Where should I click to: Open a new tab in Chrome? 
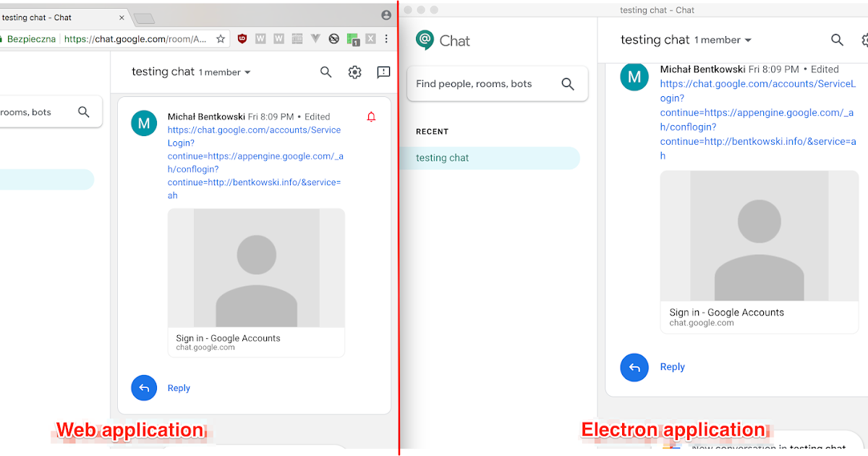pos(144,18)
